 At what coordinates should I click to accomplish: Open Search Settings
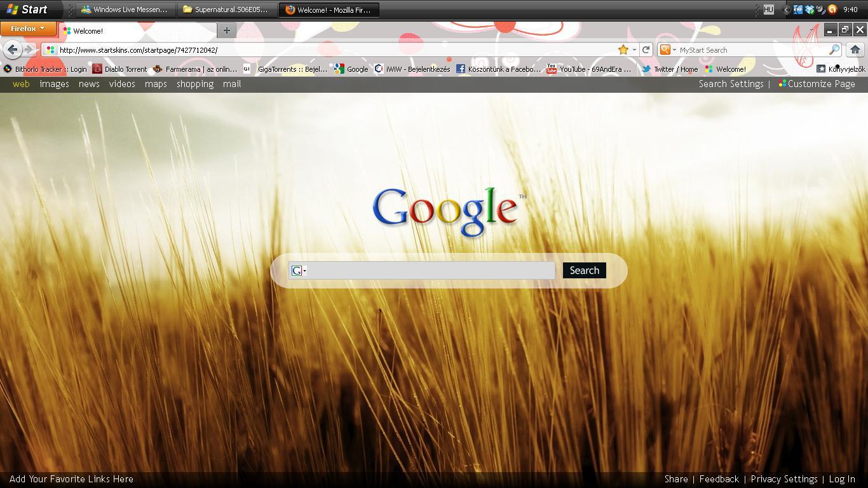pyautogui.click(x=731, y=84)
